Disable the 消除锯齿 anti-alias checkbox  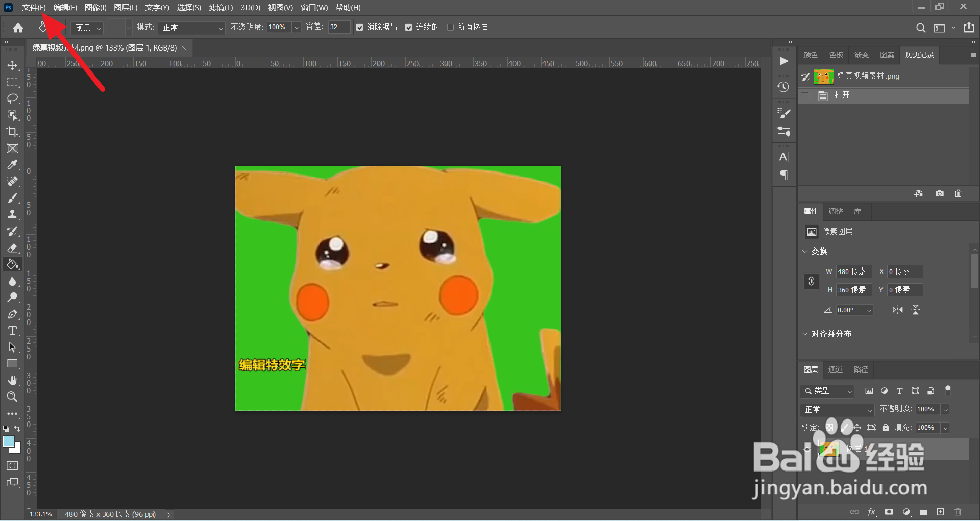click(360, 28)
